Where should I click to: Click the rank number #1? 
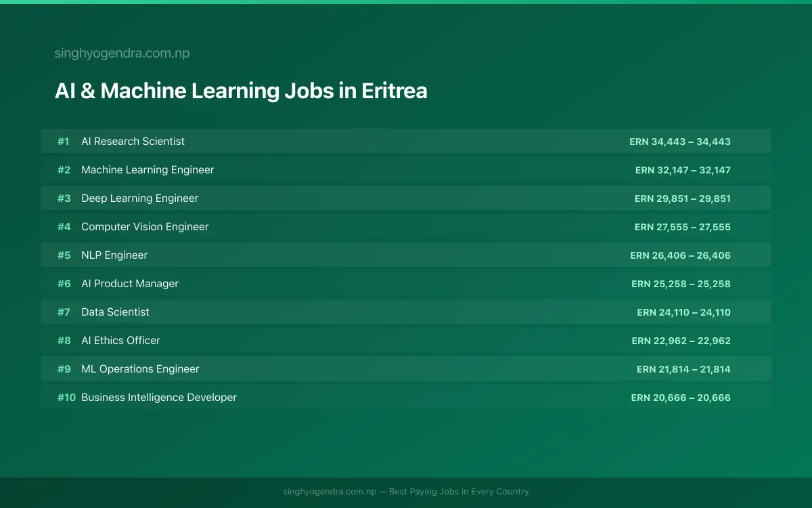point(64,142)
